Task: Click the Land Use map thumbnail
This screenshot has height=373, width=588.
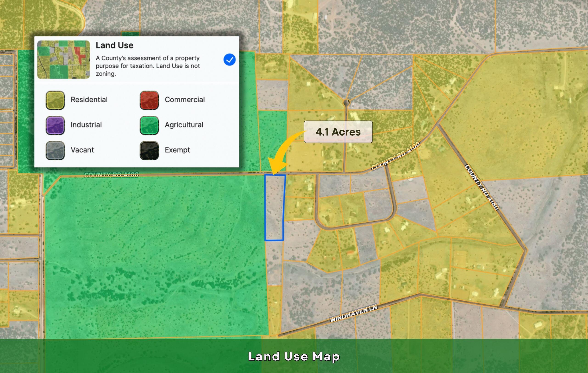Action: coord(64,60)
